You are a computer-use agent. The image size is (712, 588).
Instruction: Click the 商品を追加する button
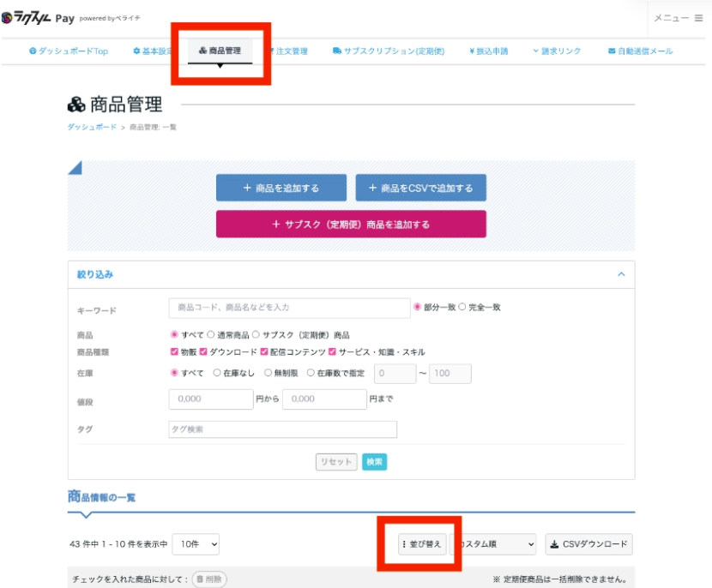(281, 188)
